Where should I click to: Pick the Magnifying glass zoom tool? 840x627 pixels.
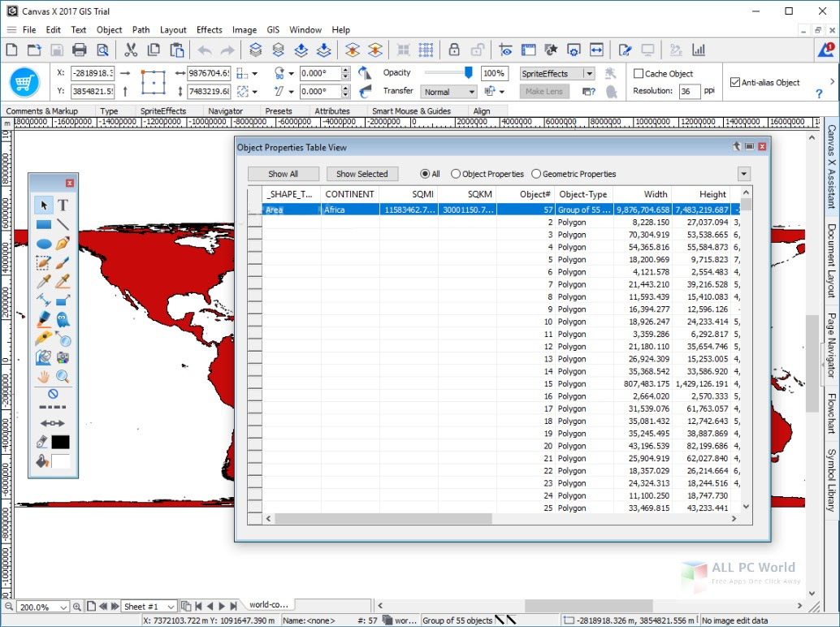click(x=63, y=376)
